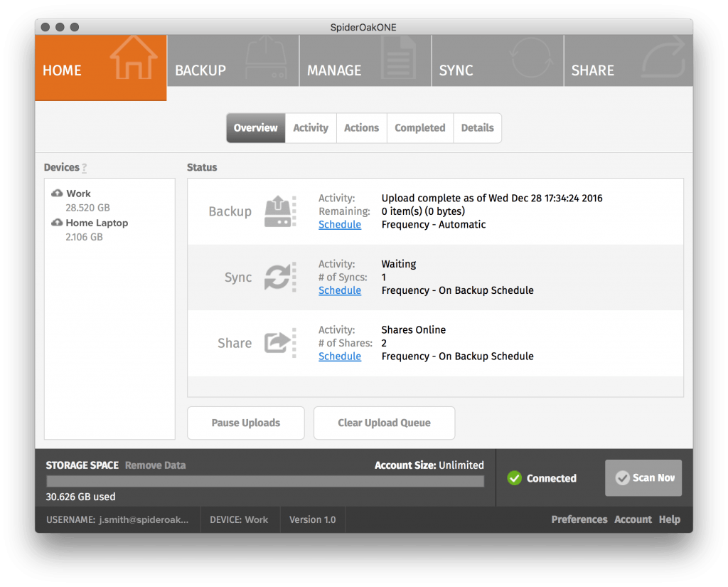Show the Details sub-tab
The image size is (728, 587).
click(477, 128)
